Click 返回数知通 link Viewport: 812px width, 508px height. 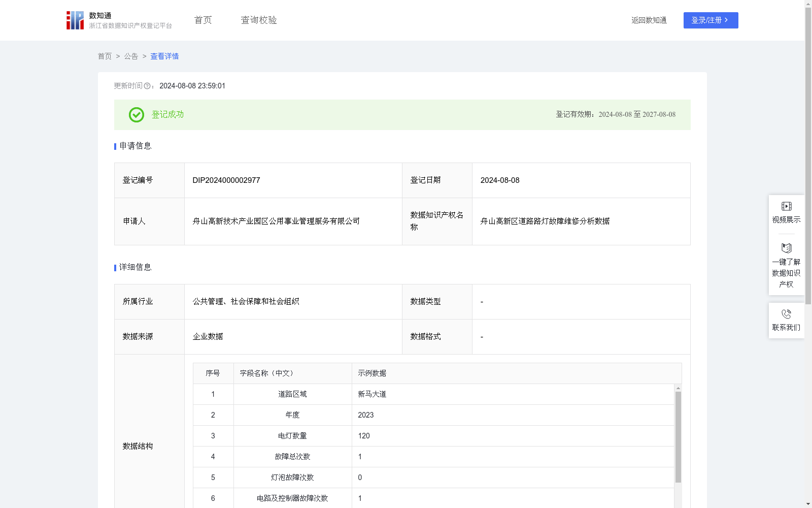click(649, 20)
